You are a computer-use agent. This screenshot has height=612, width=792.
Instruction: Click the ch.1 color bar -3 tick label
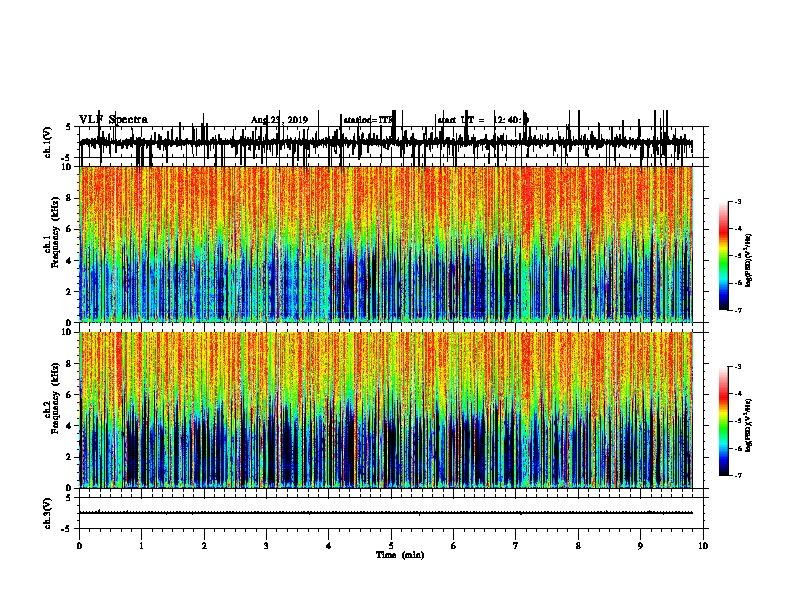pos(738,201)
